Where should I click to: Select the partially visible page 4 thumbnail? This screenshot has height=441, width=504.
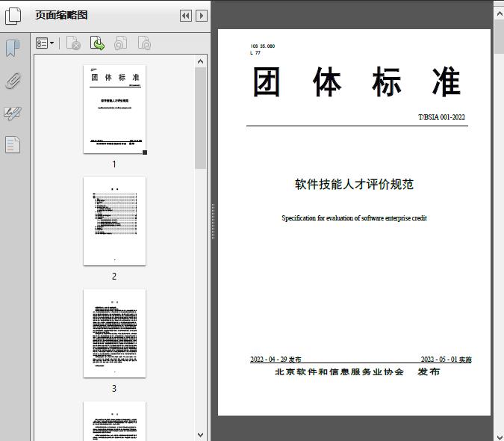pyautogui.click(x=114, y=421)
